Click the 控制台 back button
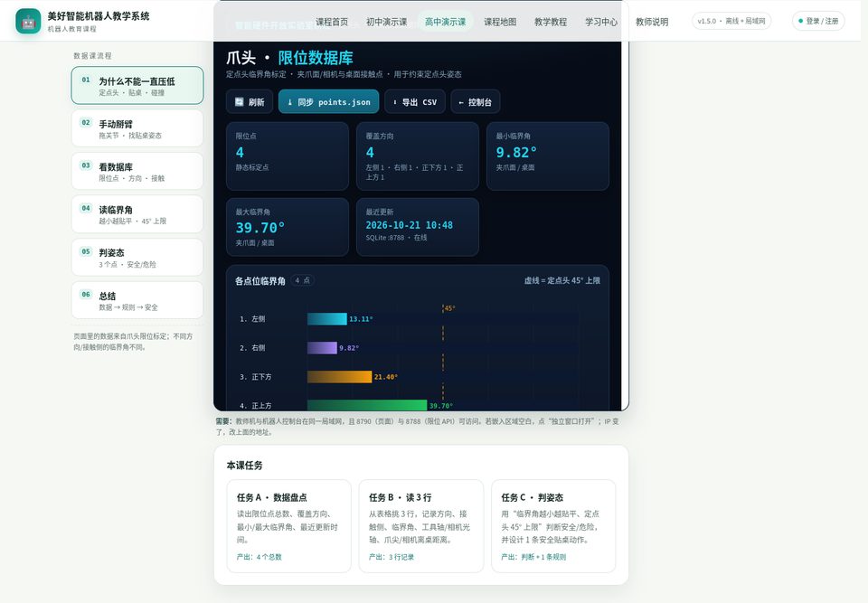 [476, 102]
